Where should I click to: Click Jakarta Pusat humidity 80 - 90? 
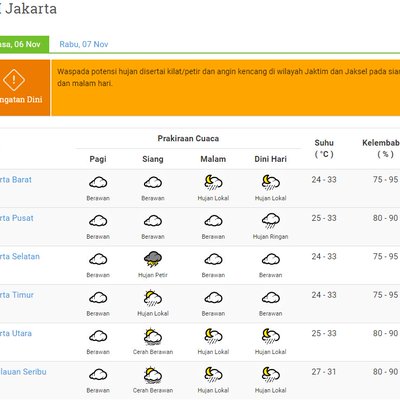[385, 218]
